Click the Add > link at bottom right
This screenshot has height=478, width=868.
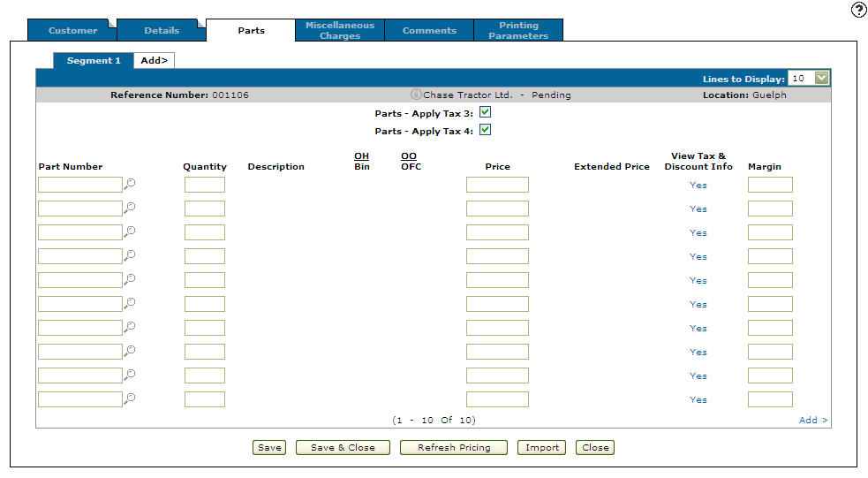pos(813,421)
